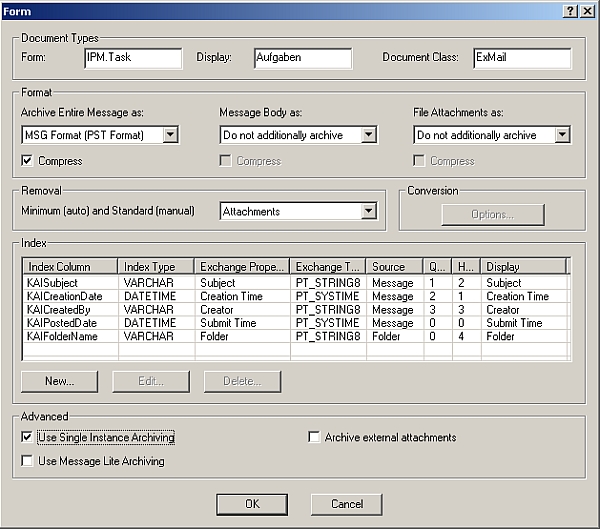The image size is (600, 529).
Task: Click the New... button under Index
Action: point(60,381)
